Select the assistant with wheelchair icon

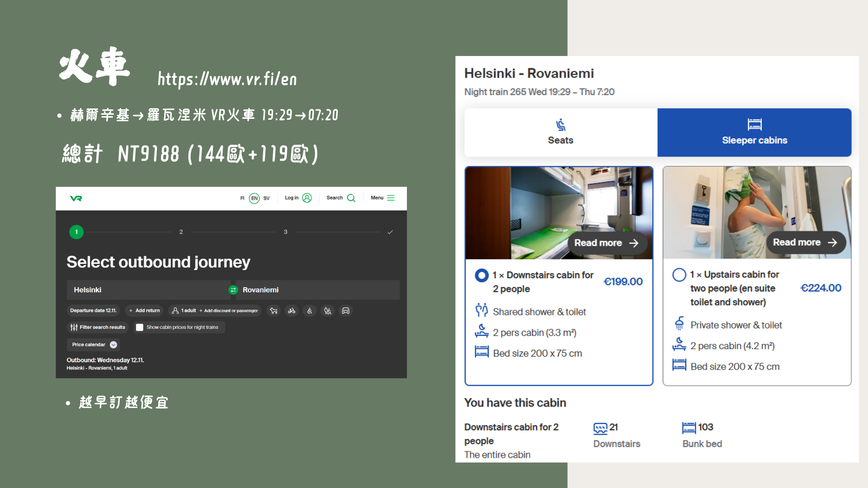pos(328,311)
